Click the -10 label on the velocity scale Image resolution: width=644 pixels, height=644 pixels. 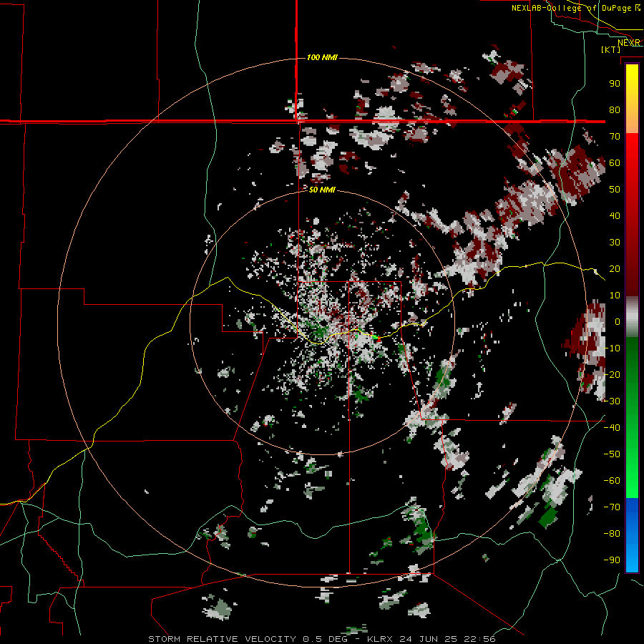612,348
